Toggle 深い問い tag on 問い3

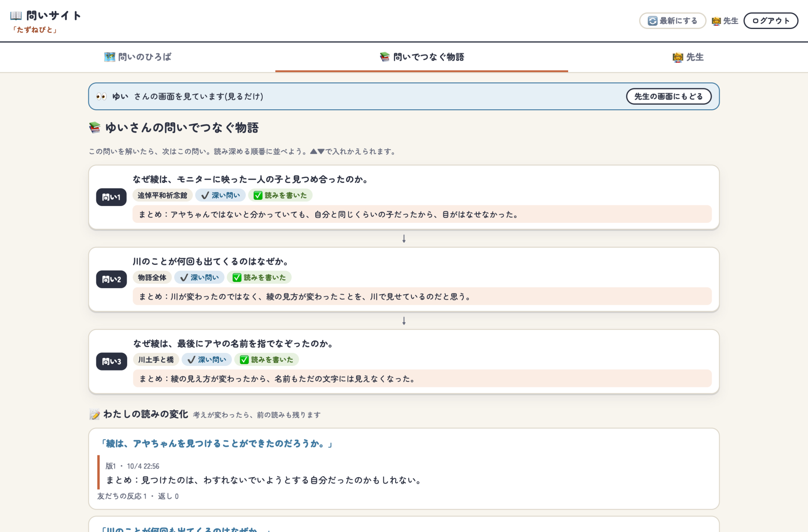[x=207, y=360]
